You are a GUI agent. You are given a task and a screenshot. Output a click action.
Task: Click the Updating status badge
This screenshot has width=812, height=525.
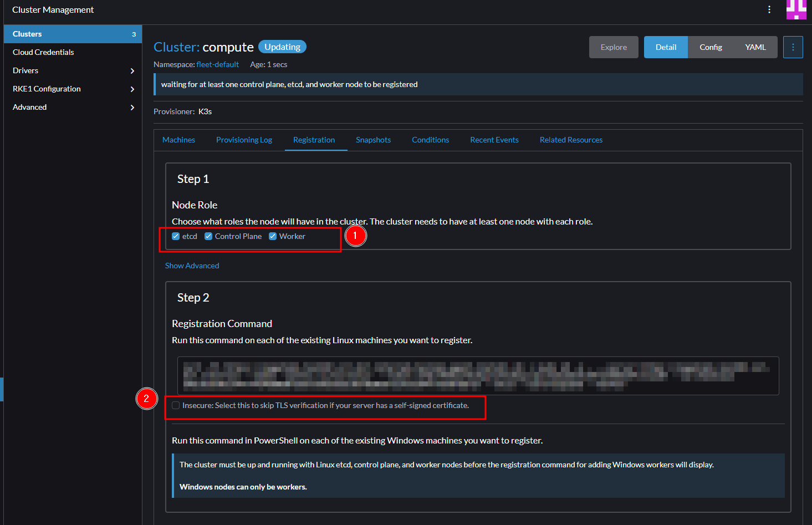point(282,47)
